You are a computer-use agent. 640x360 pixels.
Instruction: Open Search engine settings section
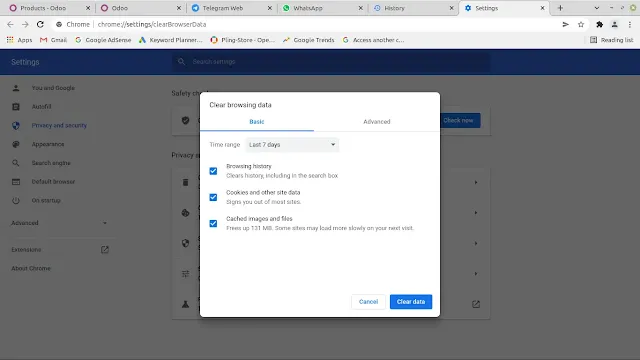pyautogui.click(x=51, y=163)
